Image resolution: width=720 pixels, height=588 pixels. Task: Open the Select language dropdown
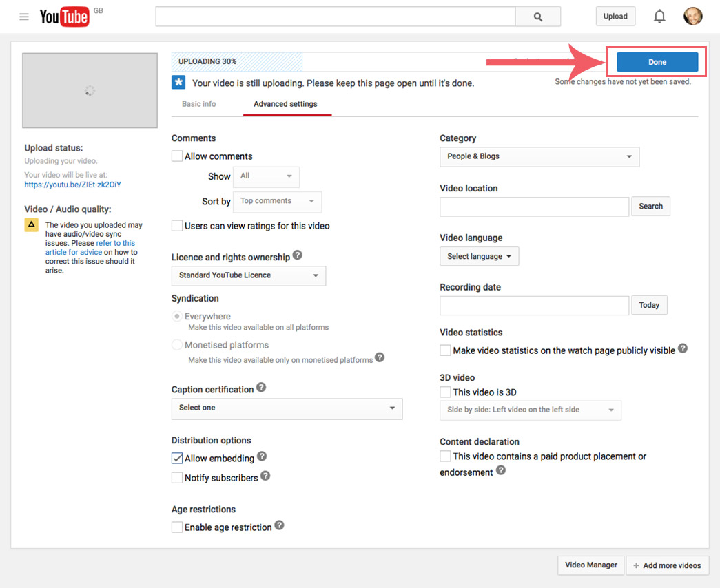tap(480, 256)
